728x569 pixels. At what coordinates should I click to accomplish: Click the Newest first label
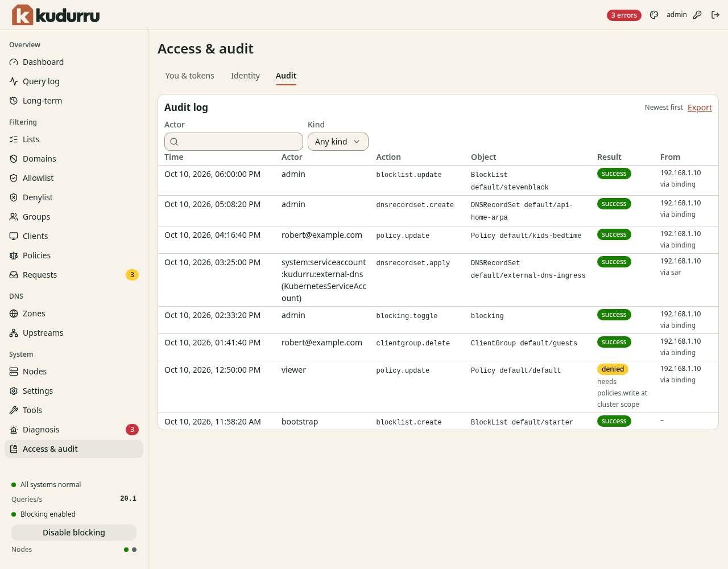pyautogui.click(x=664, y=108)
